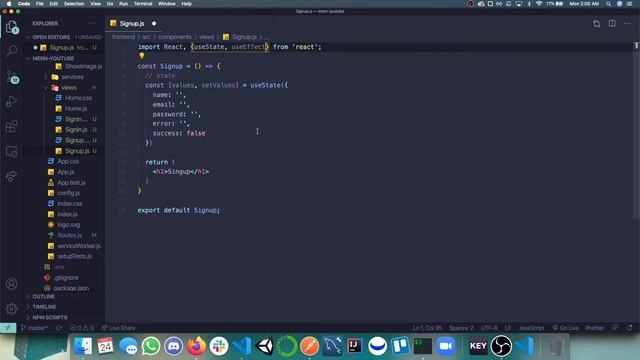Open the Source Control view
This screenshot has width=640, height=360.
pyautogui.click(x=12, y=76)
